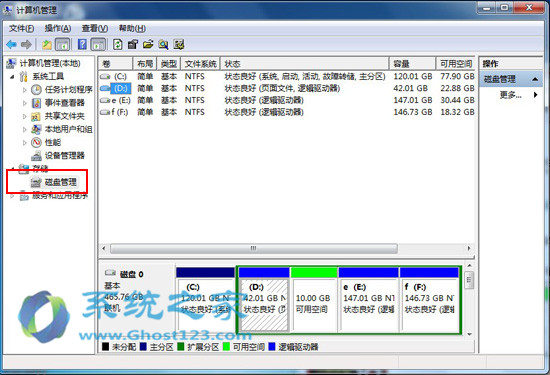Image resolution: width=550 pixels, height=375 pixels.
Task: Sort by the Layout (布局) column header
Action: pos(145,64)
